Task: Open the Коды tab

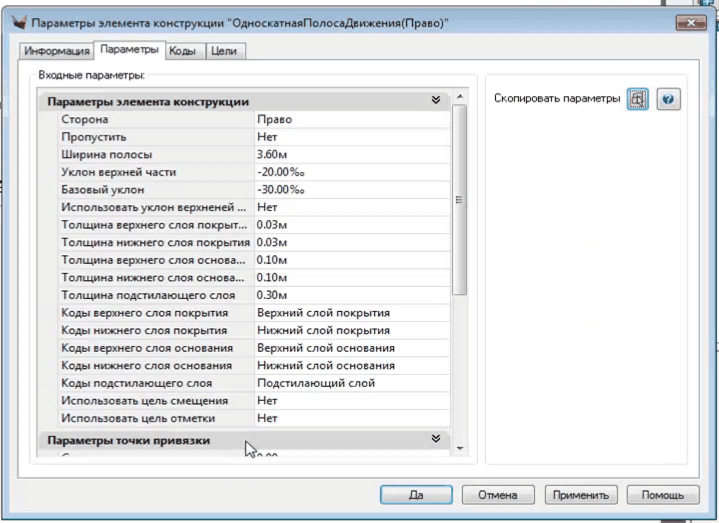Action: 182,51
